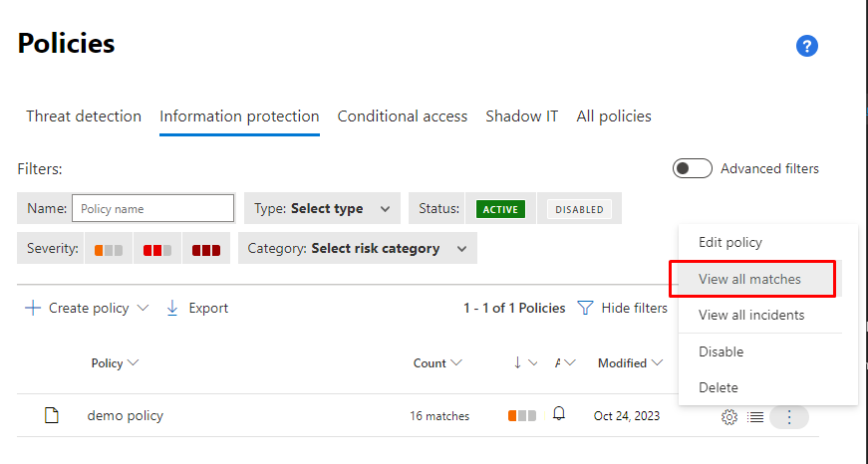The width and height of the screenshot is (868, 464).
Task: Select the high severity red filter swatch
Action: tap(206, 249)
